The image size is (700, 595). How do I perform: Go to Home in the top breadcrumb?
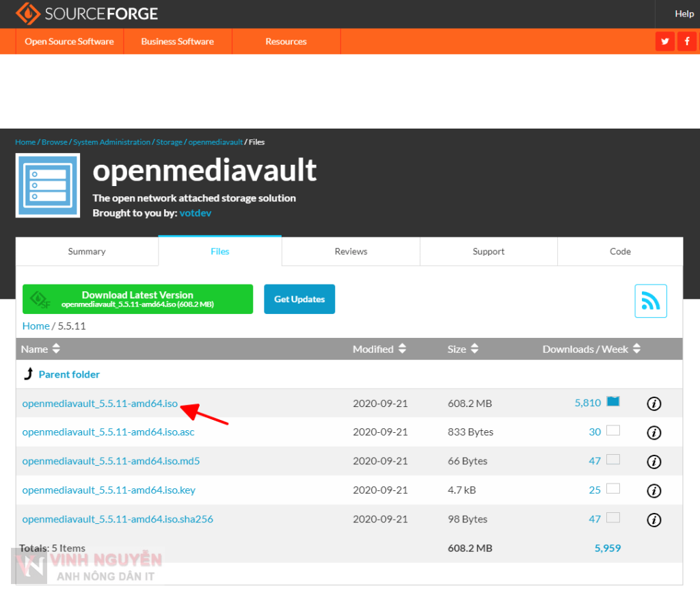point(25,142)
